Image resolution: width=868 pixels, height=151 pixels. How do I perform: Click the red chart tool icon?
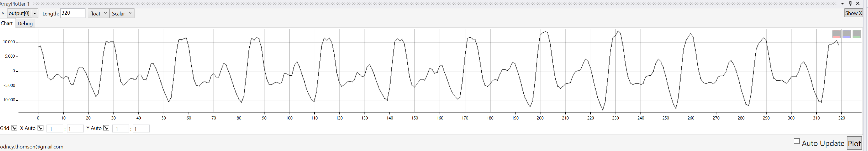click(836, 34)
